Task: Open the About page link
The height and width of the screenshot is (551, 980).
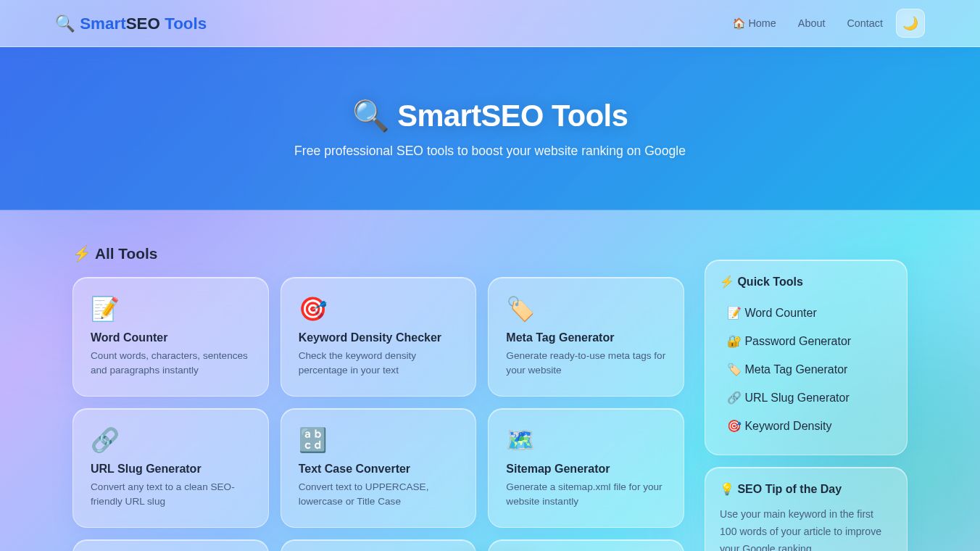Action: coord(811,23)
